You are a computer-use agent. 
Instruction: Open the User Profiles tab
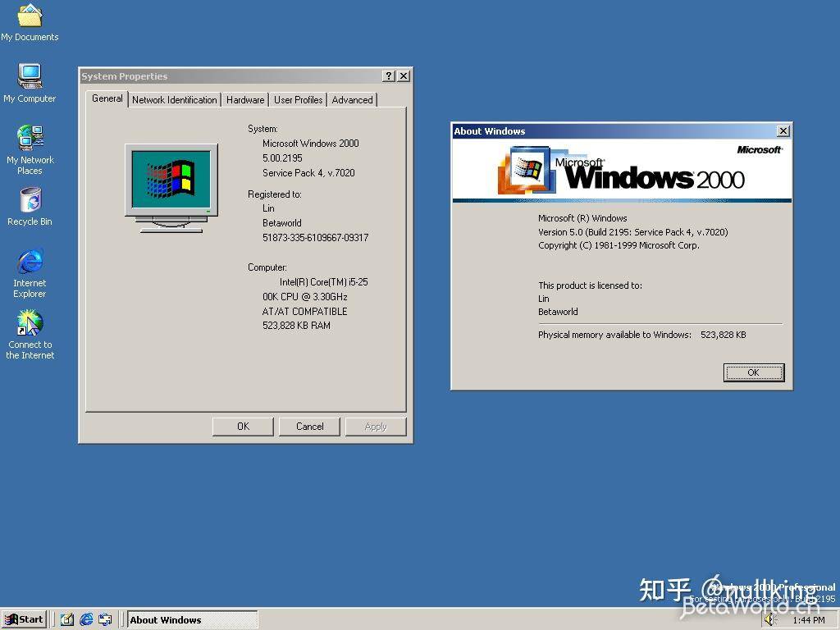pyautogui.click(x=299, y=99)
